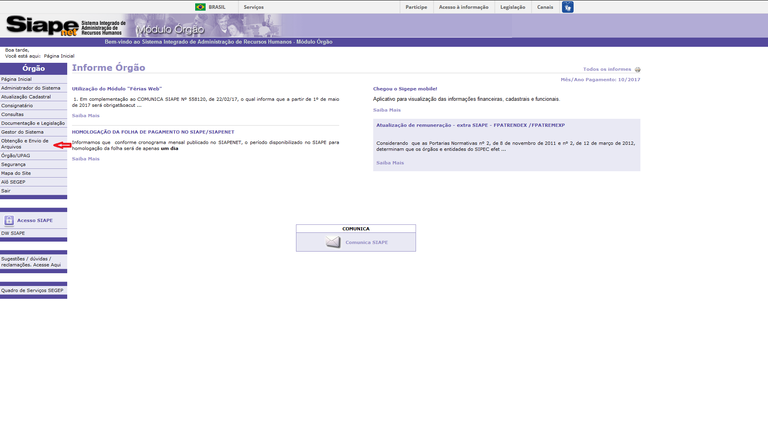This screenshot has height=432, width=768.
Task: Open Quadro de Serviços SEGEP link
Action: click(32, 290)
